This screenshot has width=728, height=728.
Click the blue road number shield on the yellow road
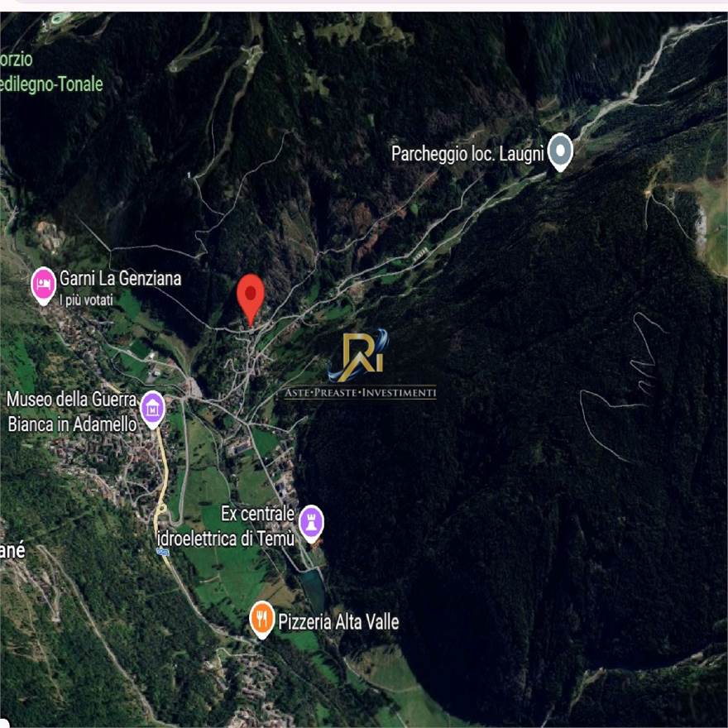[x=163, y=552]
